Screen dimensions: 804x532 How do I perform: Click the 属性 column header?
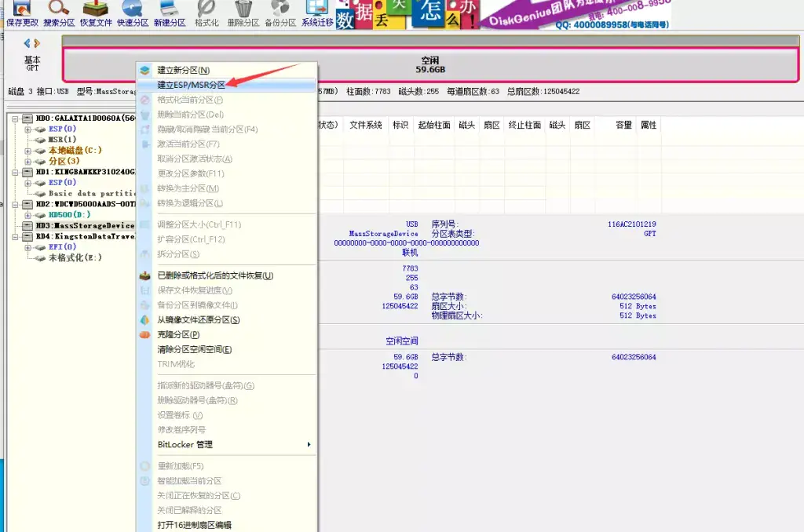point(649,125)
